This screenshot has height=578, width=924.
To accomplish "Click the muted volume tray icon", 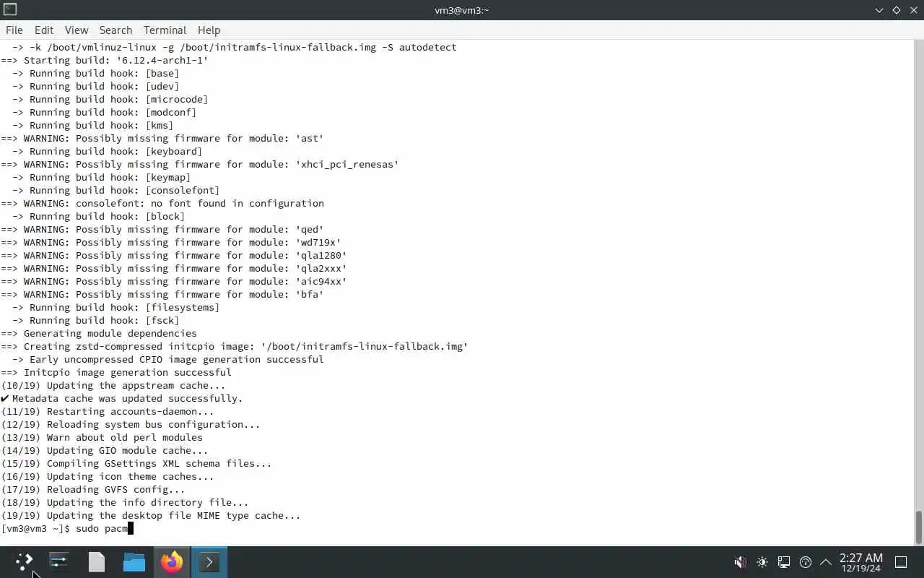I will pos(740,561).
